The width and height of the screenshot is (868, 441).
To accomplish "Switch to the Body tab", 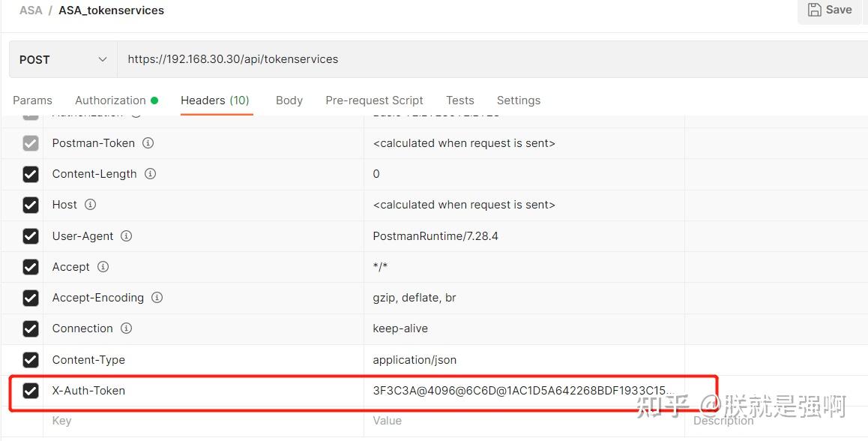I will 289,100.
